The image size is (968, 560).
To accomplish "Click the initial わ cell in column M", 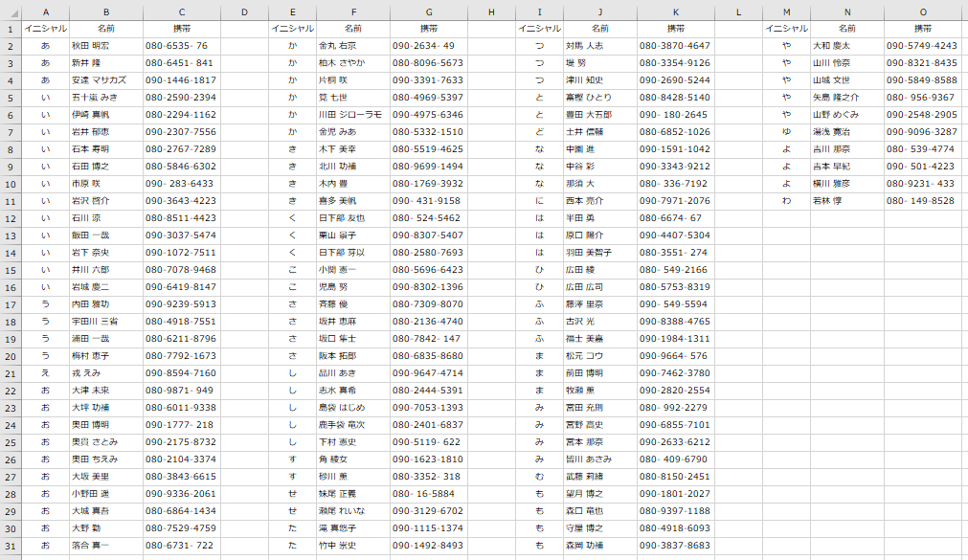I will pyautogui.click(x=786, y=201).
